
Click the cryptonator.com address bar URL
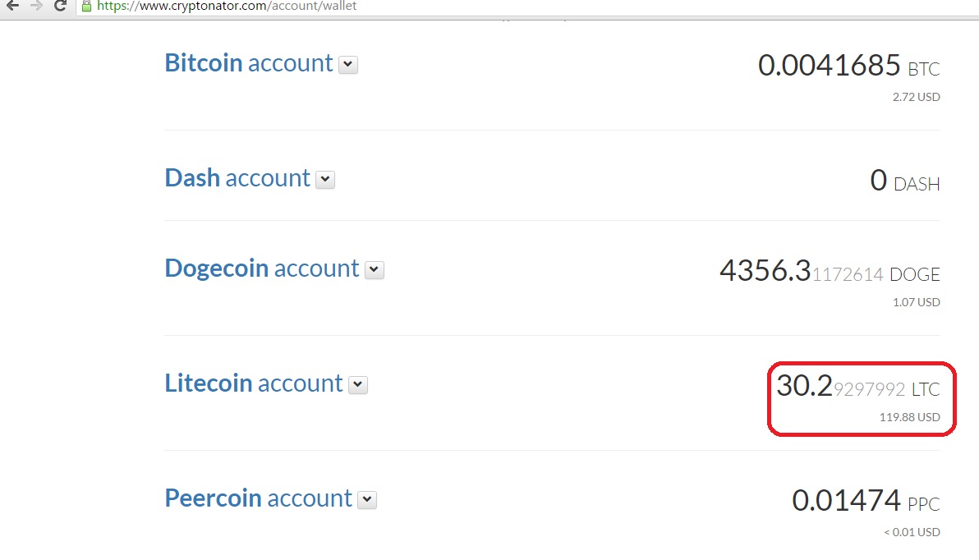point(227,6)
